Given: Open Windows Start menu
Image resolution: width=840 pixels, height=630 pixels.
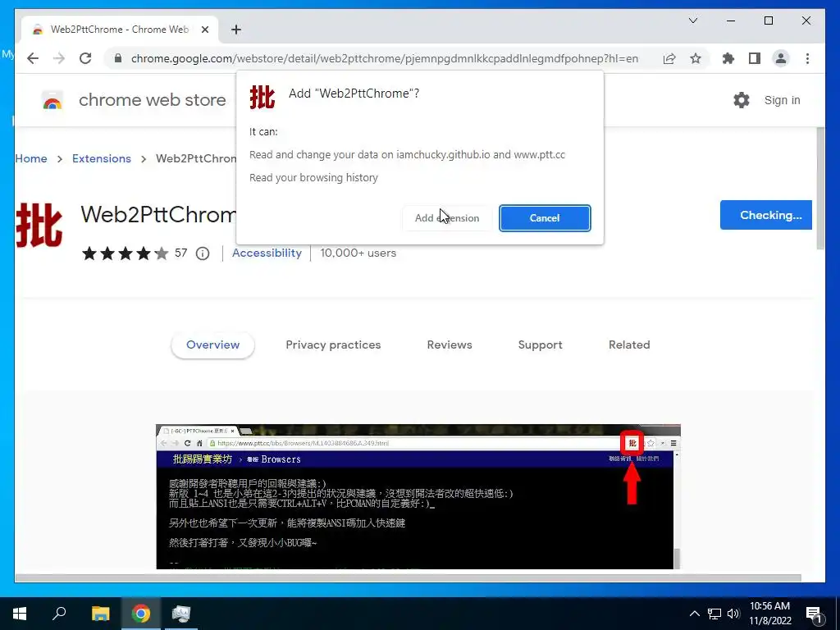Looking at the screenshot, I should click(20, 614).
